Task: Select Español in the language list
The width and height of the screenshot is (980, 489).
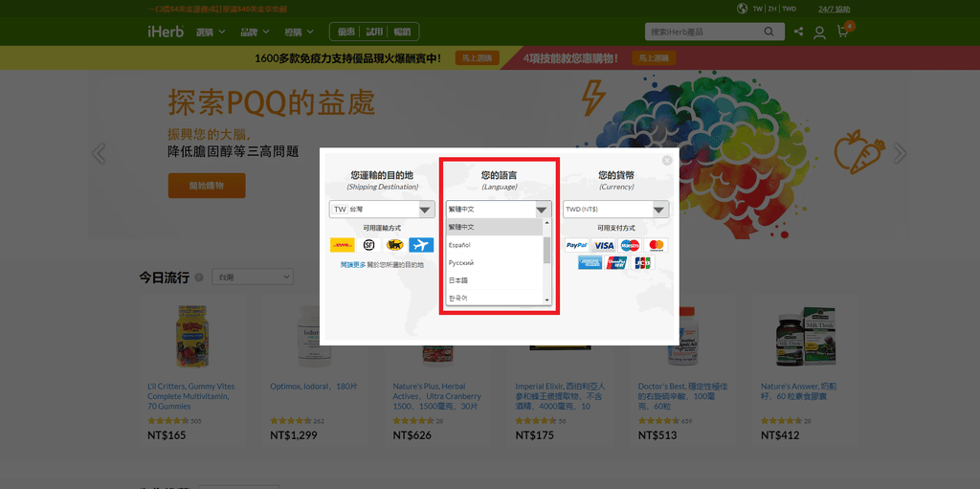Action: click(x=495, y=245)
